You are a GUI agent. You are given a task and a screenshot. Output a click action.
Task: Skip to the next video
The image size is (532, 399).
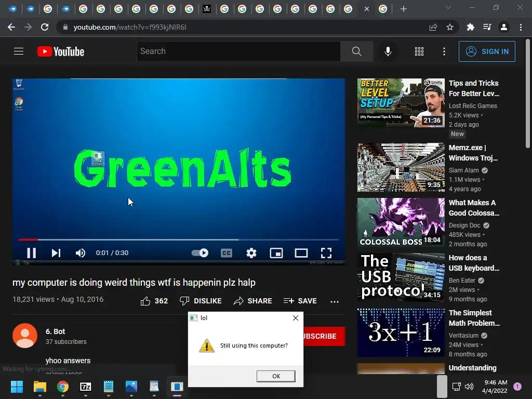(56, 253)
